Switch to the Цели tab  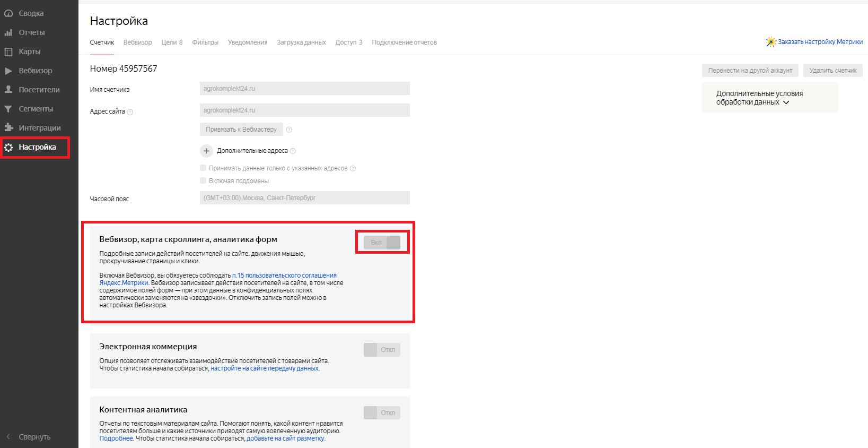(x=171, y=42)
